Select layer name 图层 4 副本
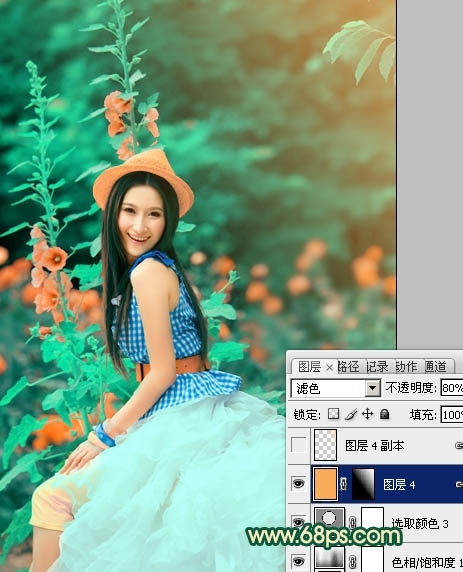This screenshot has width=463, height=572. click(x=375, y=445)
